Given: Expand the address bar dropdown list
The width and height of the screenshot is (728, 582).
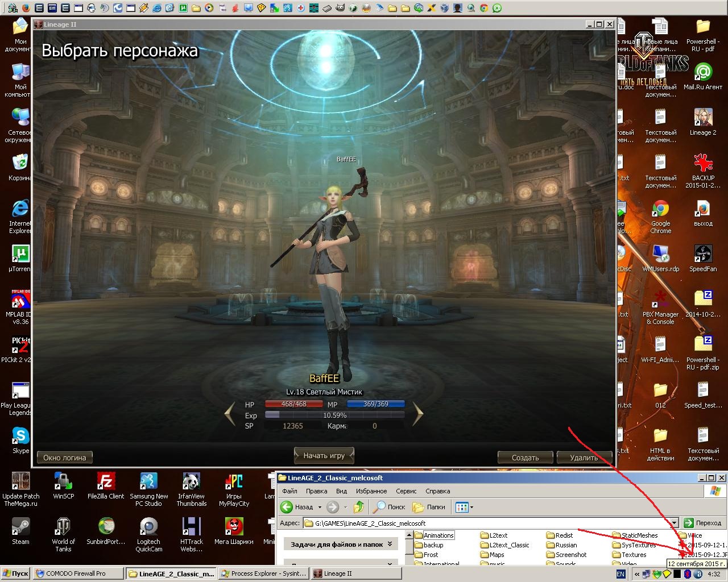Looking at the screenshot, I should coord(674,523).
